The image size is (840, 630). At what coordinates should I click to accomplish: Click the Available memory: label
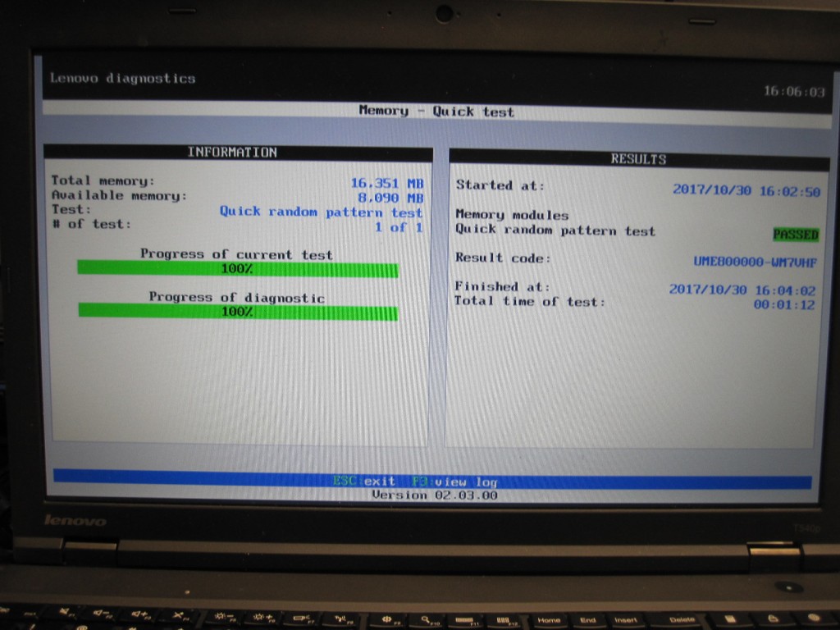click(119, 195)
